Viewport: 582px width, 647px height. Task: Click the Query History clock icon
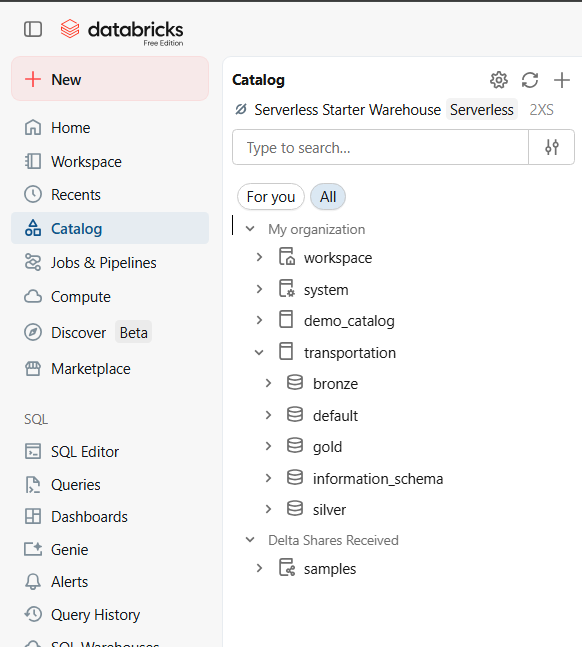(33, 614)
